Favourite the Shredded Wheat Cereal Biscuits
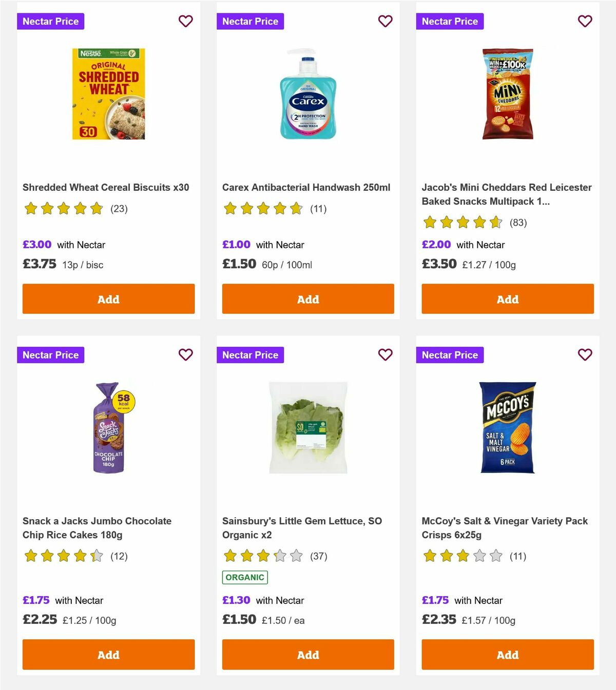616x690 pixels. 185,21
